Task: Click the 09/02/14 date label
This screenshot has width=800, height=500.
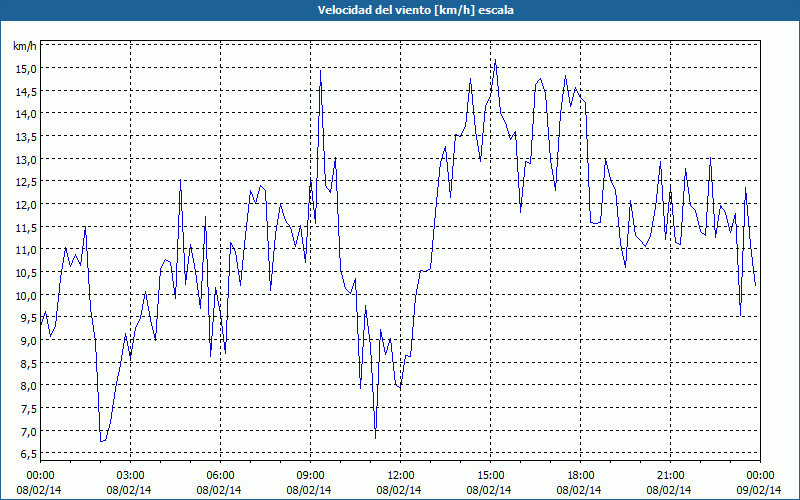Action: click(x=759, y=490)
